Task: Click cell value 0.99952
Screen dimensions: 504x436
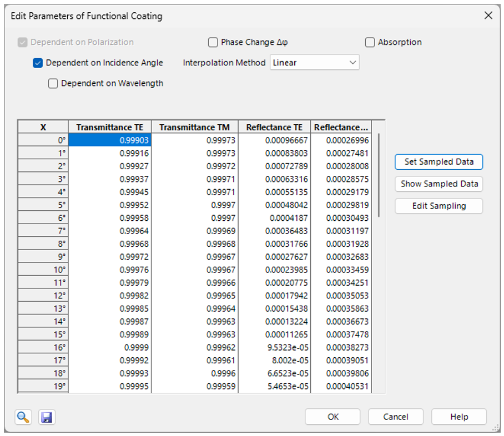Action: coord(109,205)
